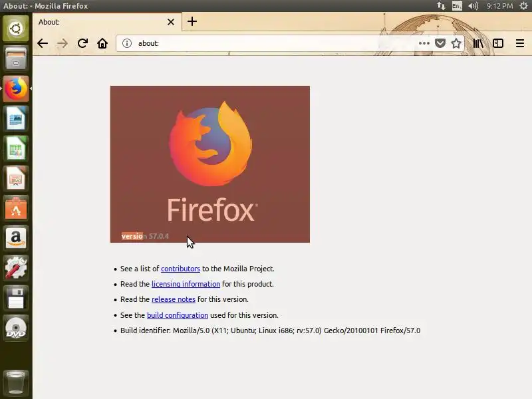Viewport: 532px width, 399px height.
Task: Click the forward navigation arrow
Action: (63, 43)
